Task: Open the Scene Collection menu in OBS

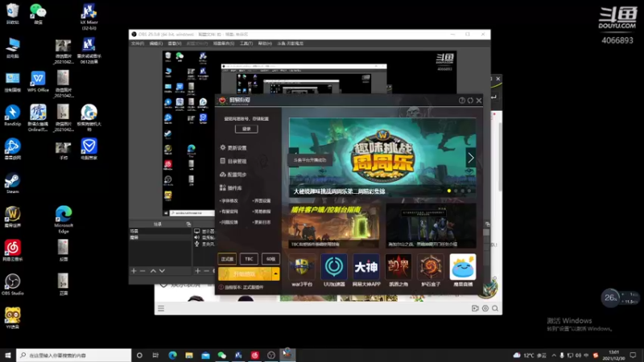Action: pos(224,43)
